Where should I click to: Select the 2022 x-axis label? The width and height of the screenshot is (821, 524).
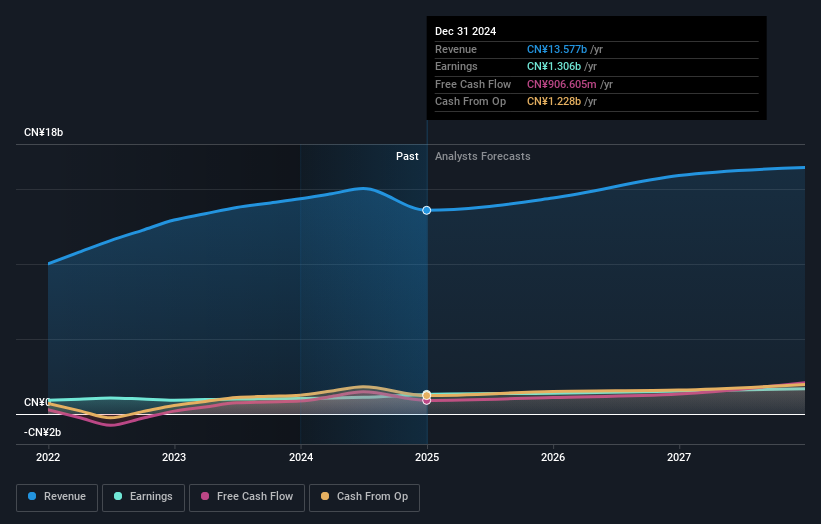tap(48, 458)
